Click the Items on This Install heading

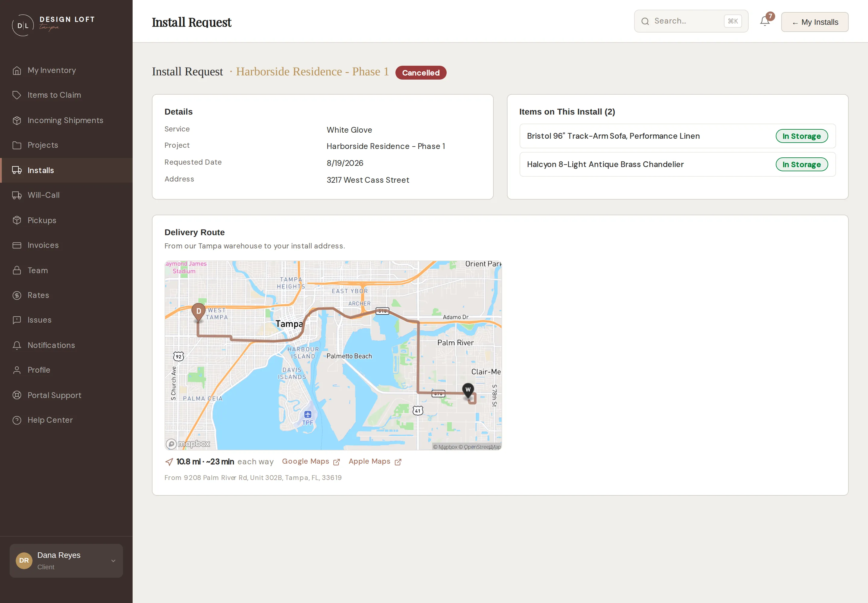[x=567, y=112]
